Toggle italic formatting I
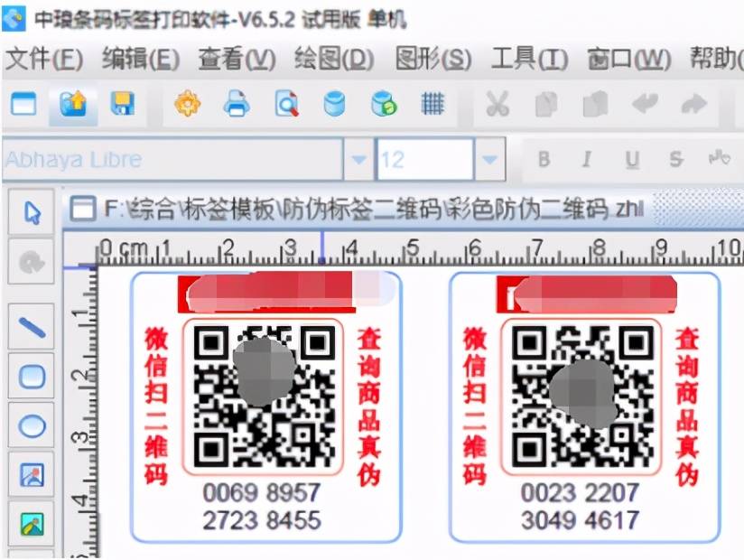Screen dimensions: 744x560 coord(587,160)
